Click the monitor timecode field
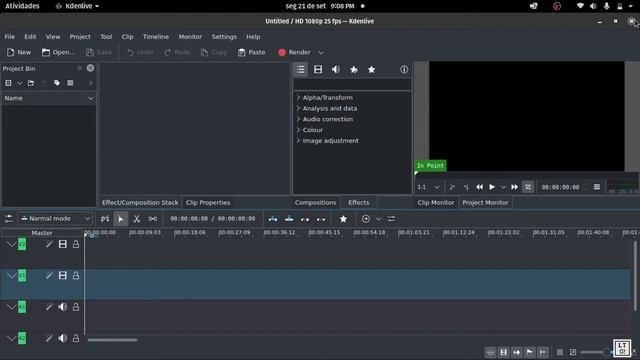Viewport: 640px width, 360px height. point(560,187)
